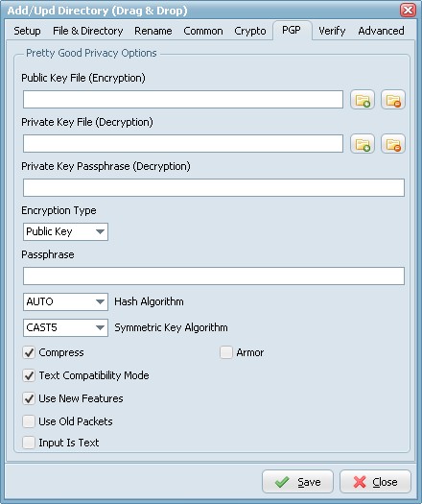
Task: Disable Use New Features option
Action: (x=29, y=398)
